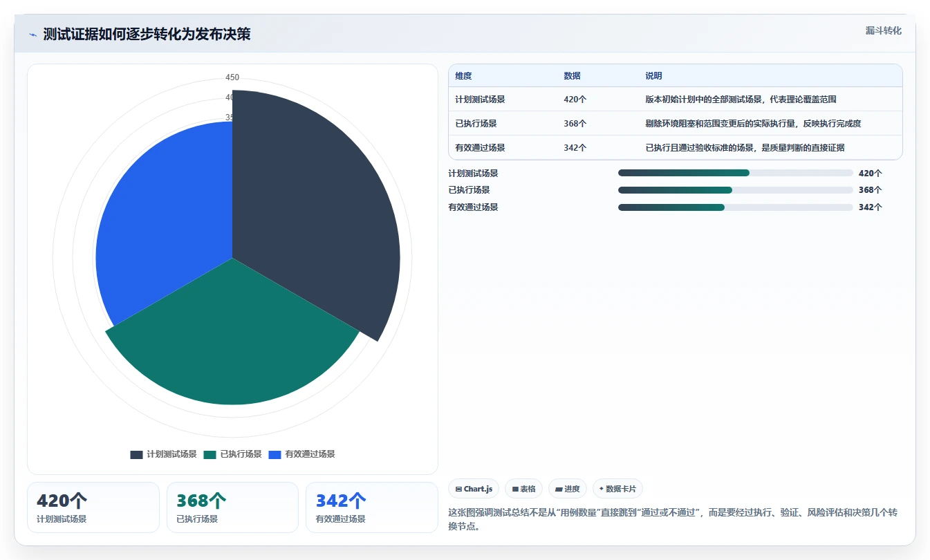930x560 pixels.
Task: Click the 数据 column header
Action: [572, 76]
